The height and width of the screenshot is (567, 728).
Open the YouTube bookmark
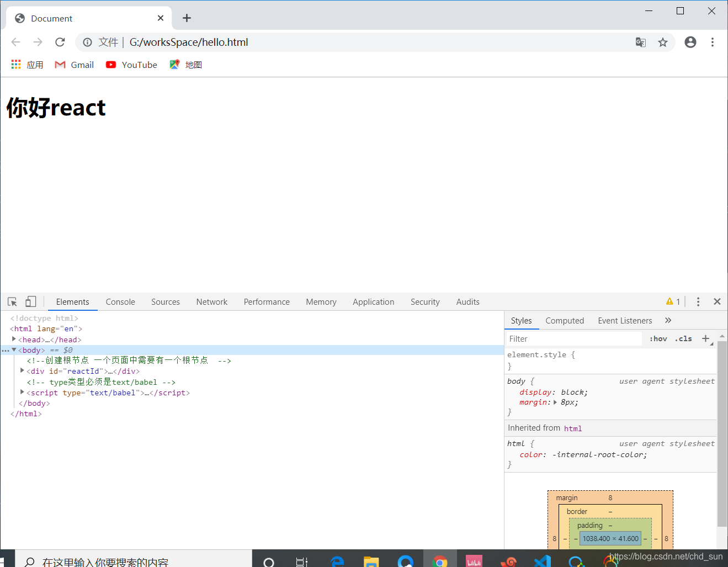131,65
